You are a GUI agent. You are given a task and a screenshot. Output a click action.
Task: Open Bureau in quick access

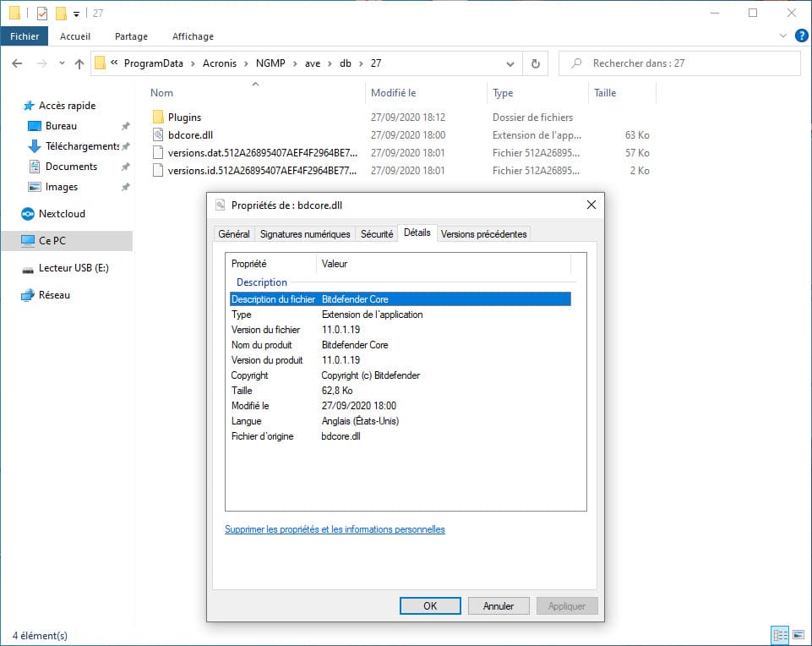61,126
